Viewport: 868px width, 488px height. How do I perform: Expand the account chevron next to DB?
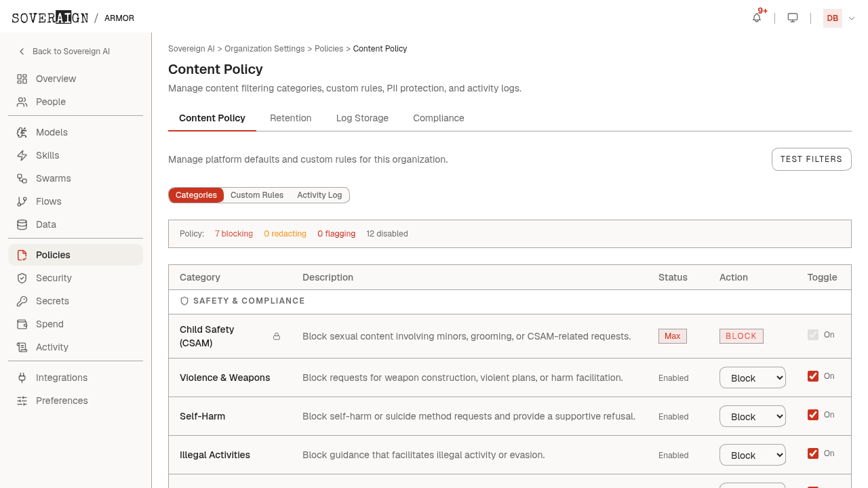point(852,18)
